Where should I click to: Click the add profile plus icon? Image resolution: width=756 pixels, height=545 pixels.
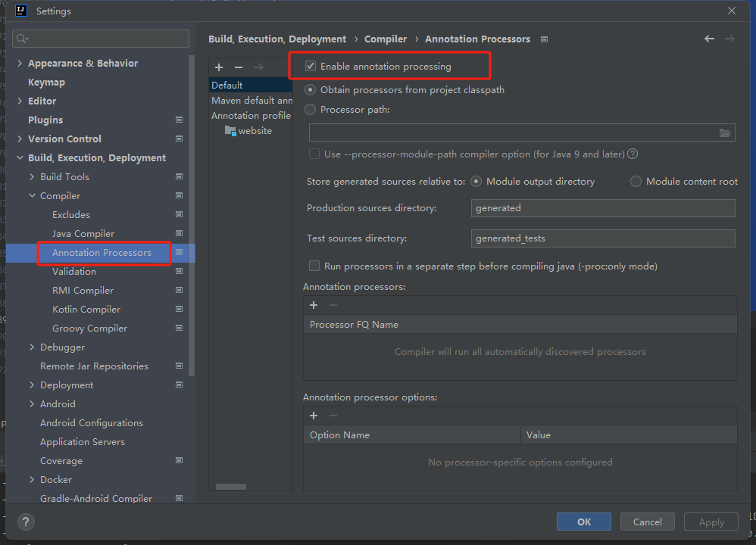click(x=219, y=67)
